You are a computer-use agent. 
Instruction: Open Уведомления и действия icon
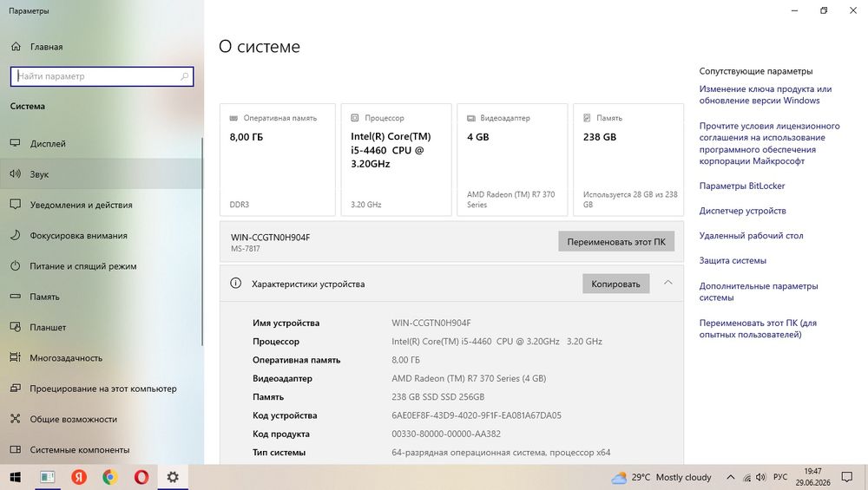coord(16,205)
